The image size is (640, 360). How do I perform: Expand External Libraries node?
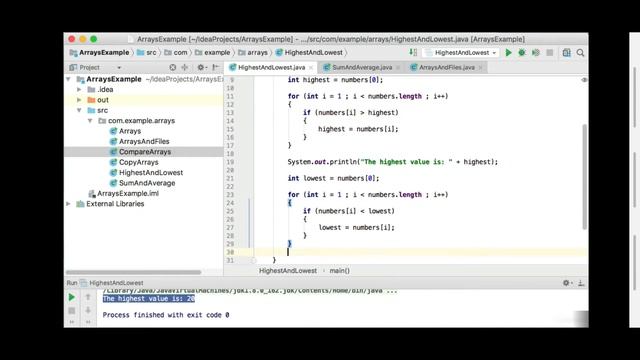[x=69, y=204]
